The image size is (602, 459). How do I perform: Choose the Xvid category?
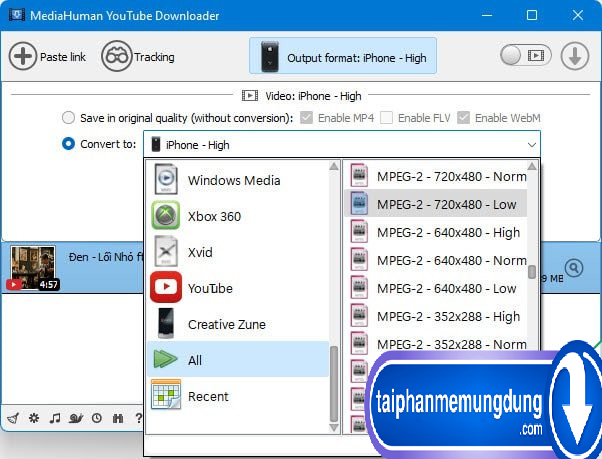pos(238,252)
